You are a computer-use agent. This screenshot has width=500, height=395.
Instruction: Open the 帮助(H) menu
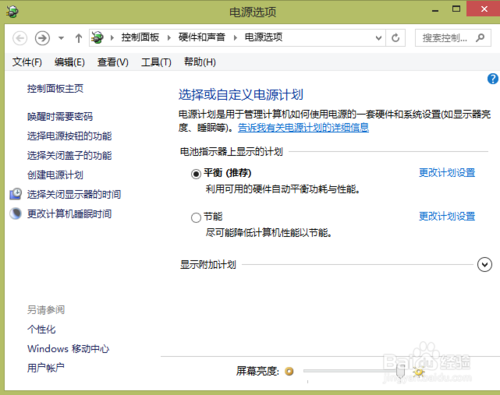click(x=200, y=62)
